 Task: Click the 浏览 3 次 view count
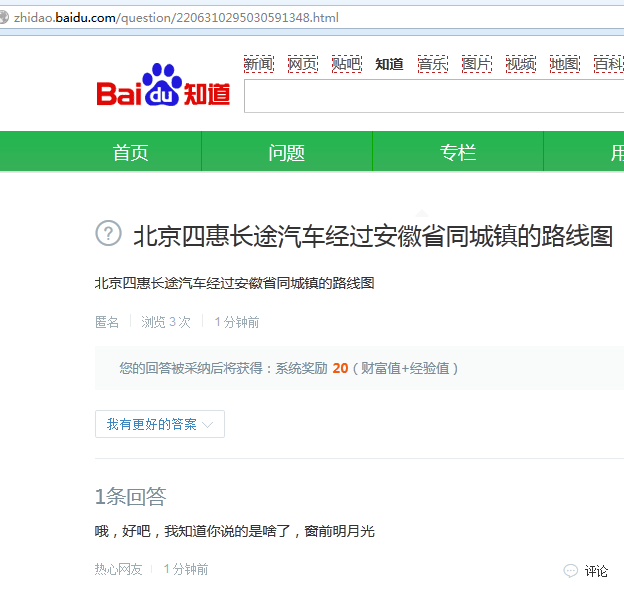[x=166, y=322]
